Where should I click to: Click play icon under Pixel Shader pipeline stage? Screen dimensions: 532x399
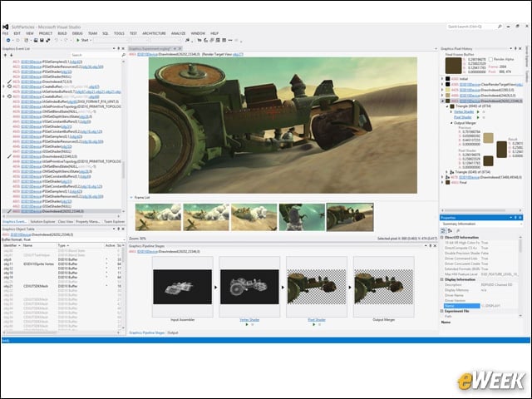(x=314, y=325)
